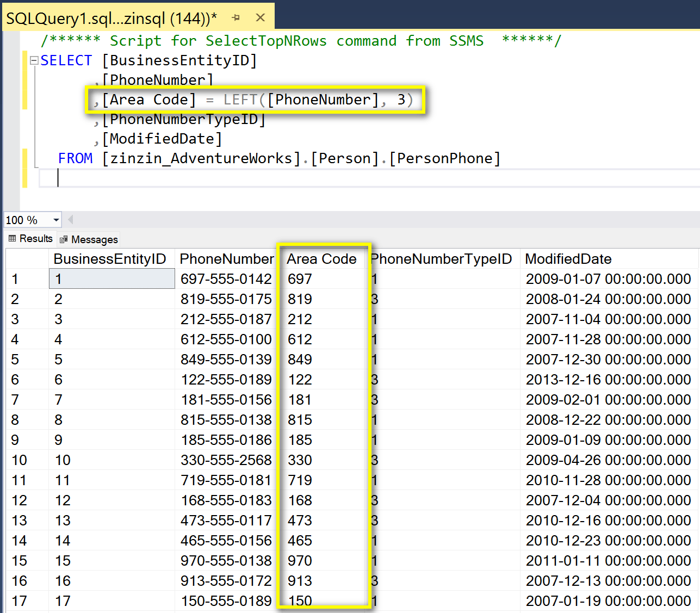The height and width of the screenshot is (613, 700).
Task: Click phone number cell 697-555-0142
Action: [226, 279]
